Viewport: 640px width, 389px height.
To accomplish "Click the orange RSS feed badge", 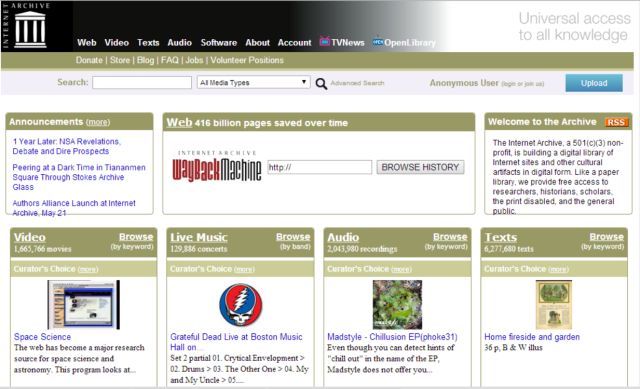I will (616, 122).
